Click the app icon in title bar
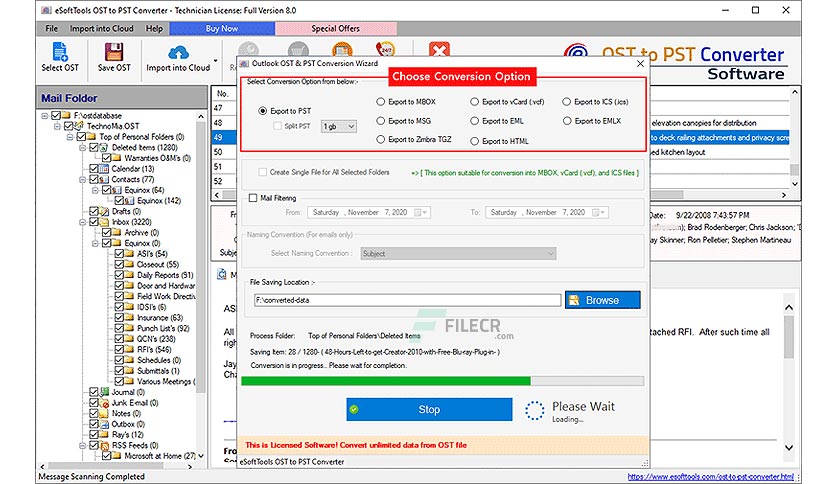 tap(47, 10)
